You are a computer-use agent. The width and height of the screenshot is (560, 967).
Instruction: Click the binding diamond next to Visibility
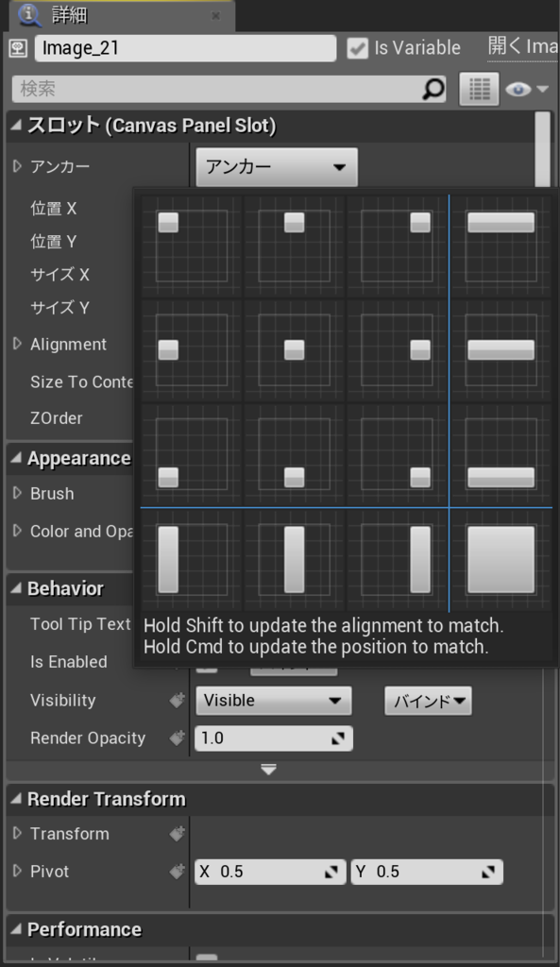click(x=177, y=700)
